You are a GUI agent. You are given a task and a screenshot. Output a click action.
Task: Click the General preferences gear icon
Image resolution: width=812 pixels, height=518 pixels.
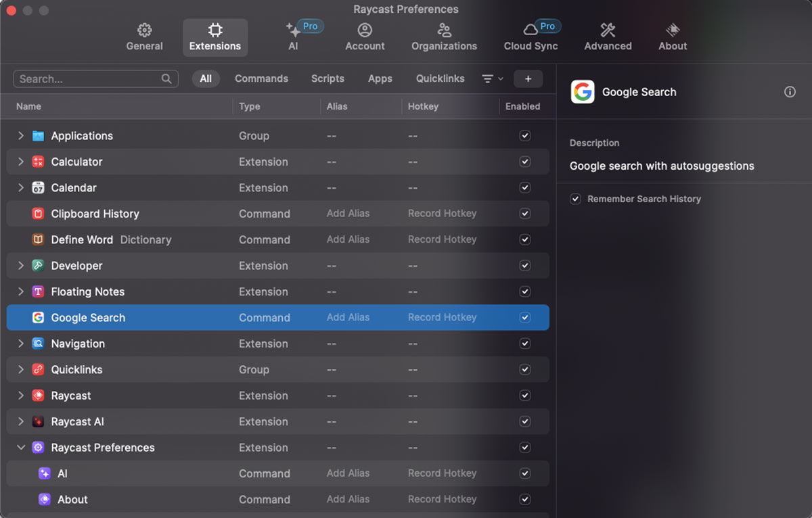pyautogui.click(x=144, y=31)
